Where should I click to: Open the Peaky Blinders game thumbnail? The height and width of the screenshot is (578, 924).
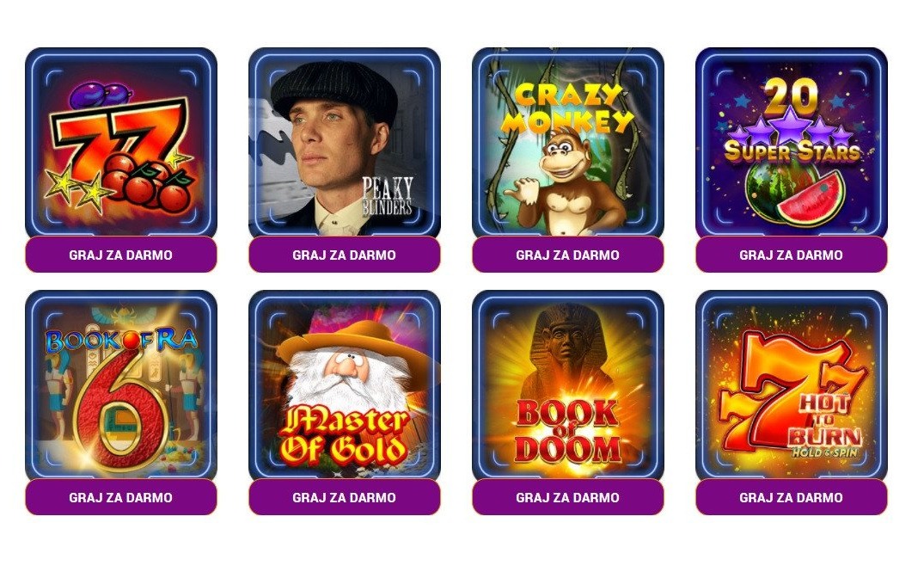coord(344,142)
